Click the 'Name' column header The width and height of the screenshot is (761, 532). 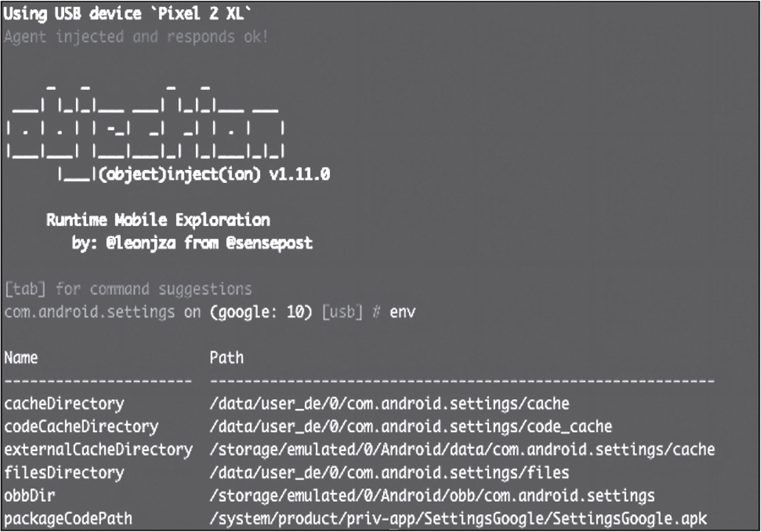point(21,357)
